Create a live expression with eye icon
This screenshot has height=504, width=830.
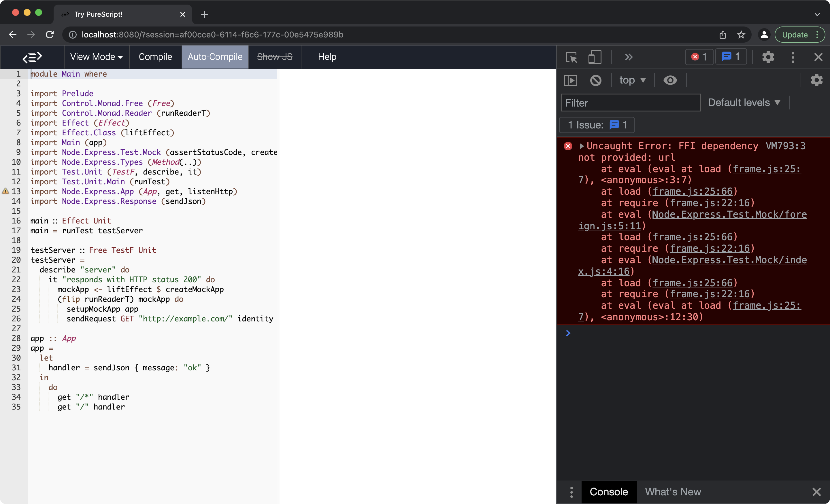[670, 80]
